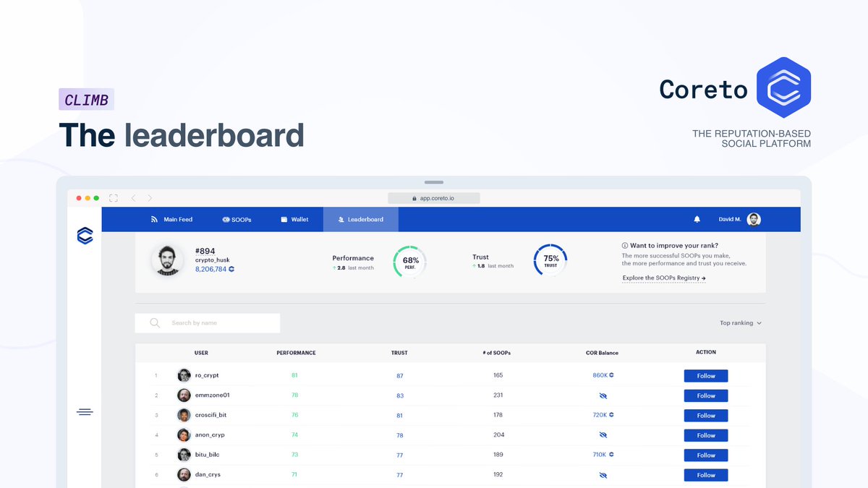The width and height of the screenshot is (868, 488).
Task: Click the COR Balance column header
Action: (602, 353)
